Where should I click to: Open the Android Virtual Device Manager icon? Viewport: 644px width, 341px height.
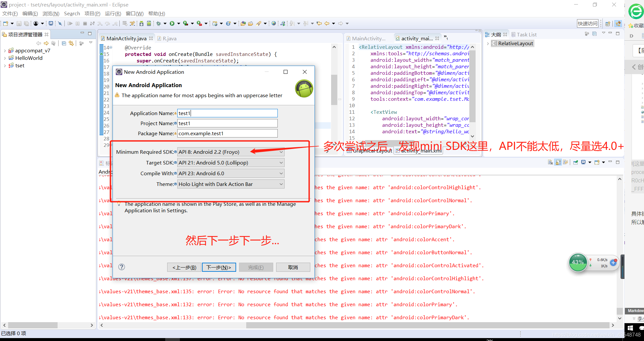pos(149,23)
